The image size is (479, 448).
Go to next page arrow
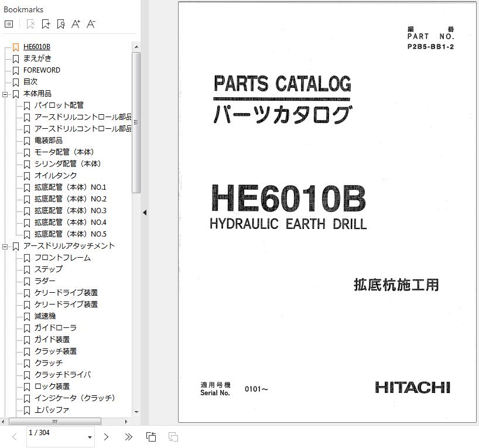click(x=106, y=437)
